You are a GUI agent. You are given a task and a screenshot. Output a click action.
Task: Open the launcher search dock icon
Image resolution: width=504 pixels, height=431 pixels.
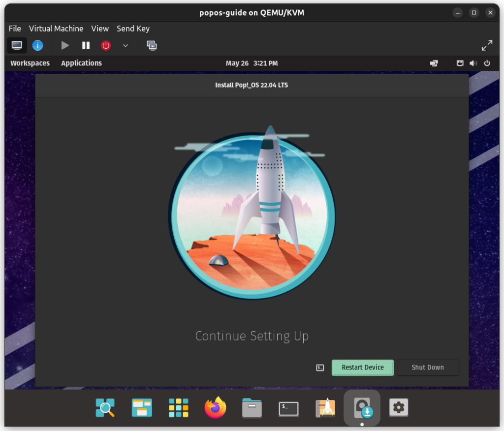coord(105,407)
